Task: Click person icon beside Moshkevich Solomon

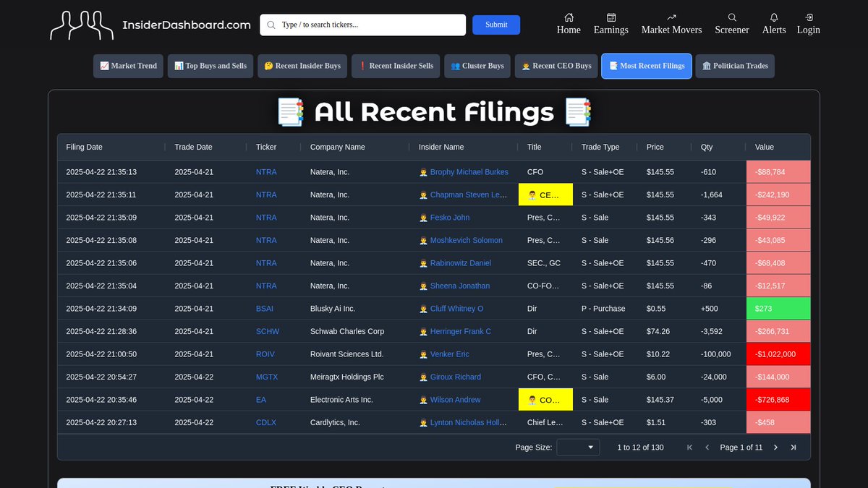Action: click(x=423, y=240)
